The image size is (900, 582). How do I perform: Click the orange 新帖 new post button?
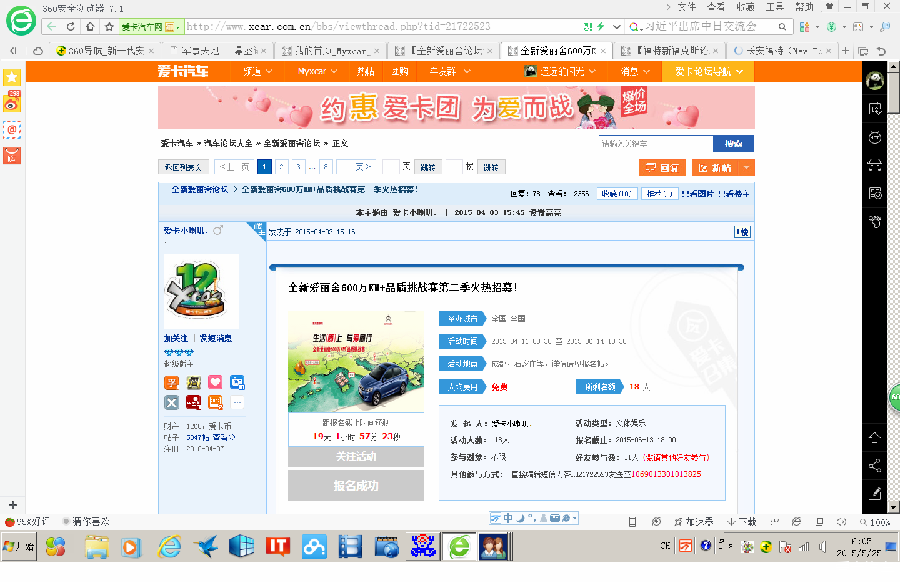click(715, 168)
